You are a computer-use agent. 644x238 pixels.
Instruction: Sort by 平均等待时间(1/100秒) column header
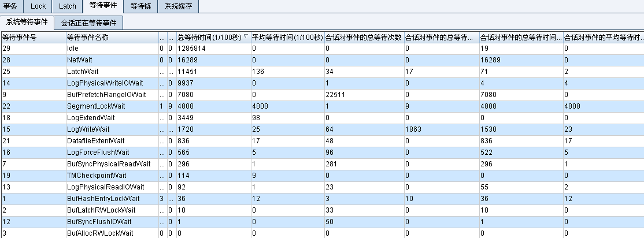pyautogui.click(x=287, y=37)
